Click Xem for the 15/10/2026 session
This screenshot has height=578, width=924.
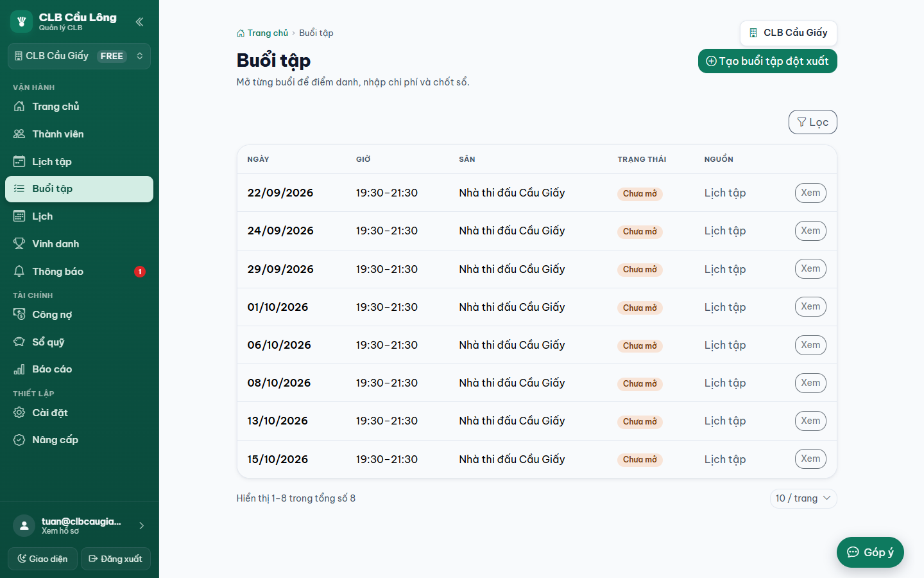click(x=810, y=459)
